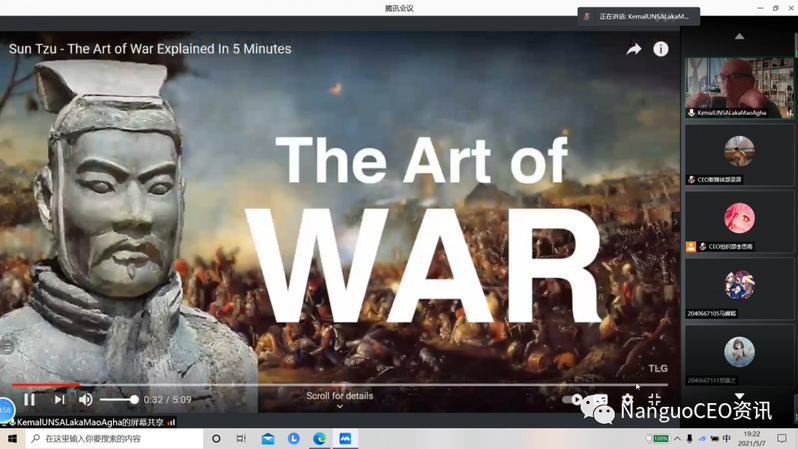
Task: Switch to Tencent Meeting taskbar icon
Action: (345, 438)
